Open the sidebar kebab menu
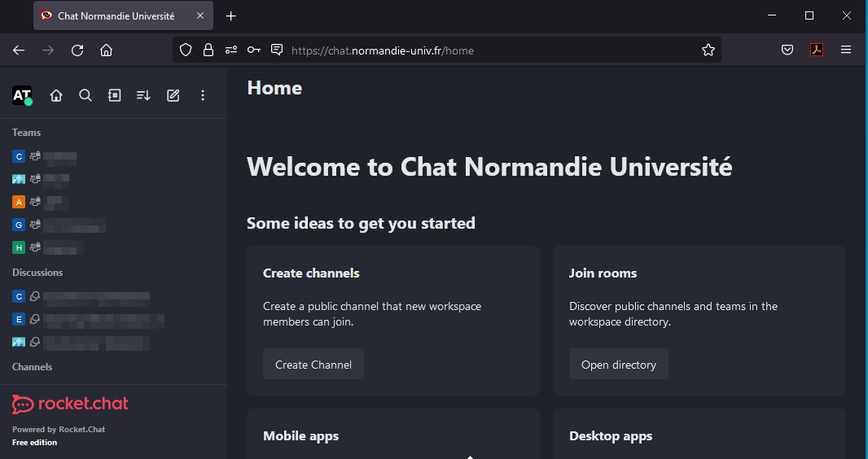 (203, 95)
